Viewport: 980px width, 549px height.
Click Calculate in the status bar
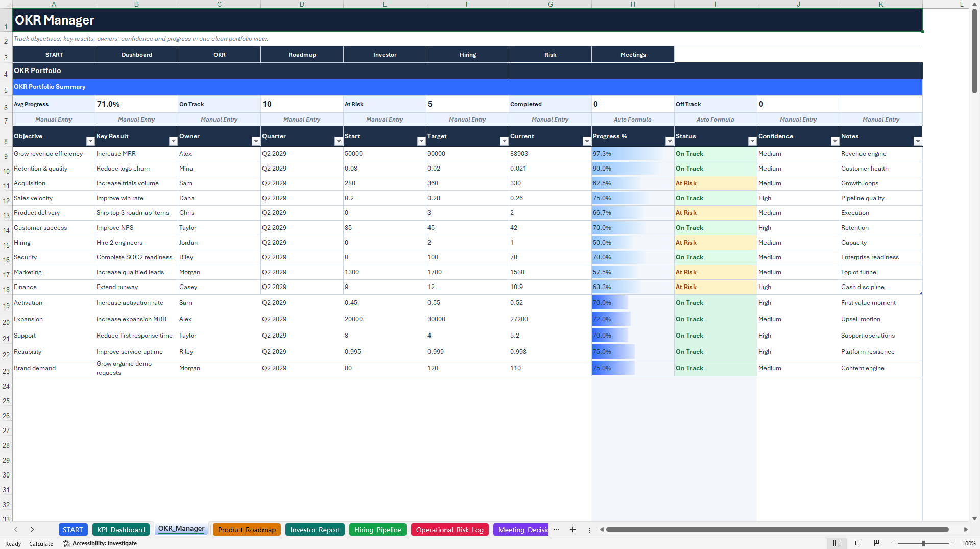click(x=41, y=544)
